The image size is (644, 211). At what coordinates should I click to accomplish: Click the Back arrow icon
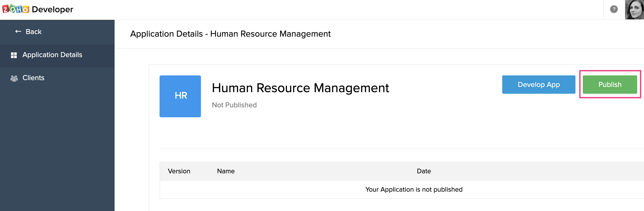tap(18, 32)
